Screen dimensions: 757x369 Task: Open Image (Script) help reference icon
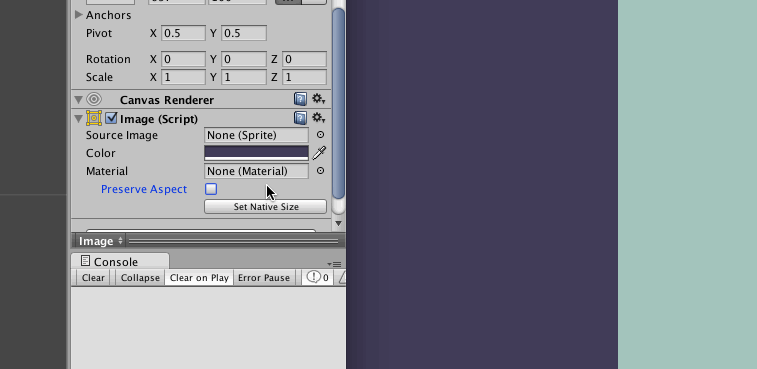pos(300,118)
